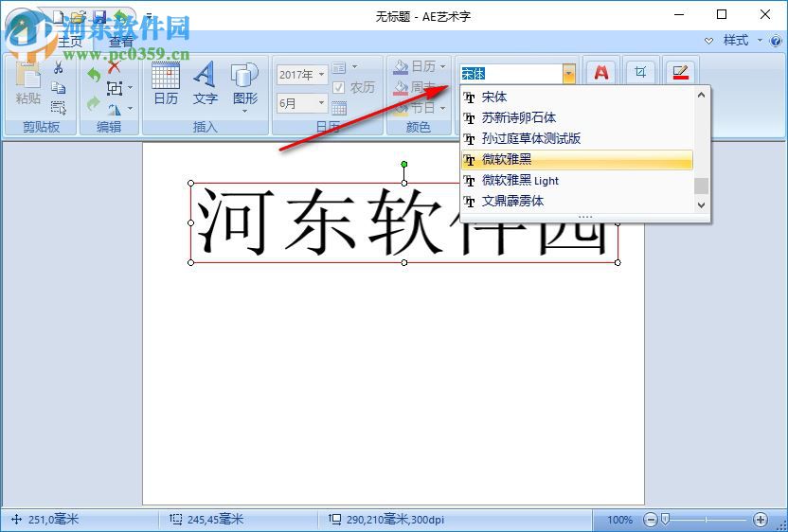This screenshot has width=788, height=532.
Task: Open the quick access customize dropdown
Action: (x=150, y=18)
